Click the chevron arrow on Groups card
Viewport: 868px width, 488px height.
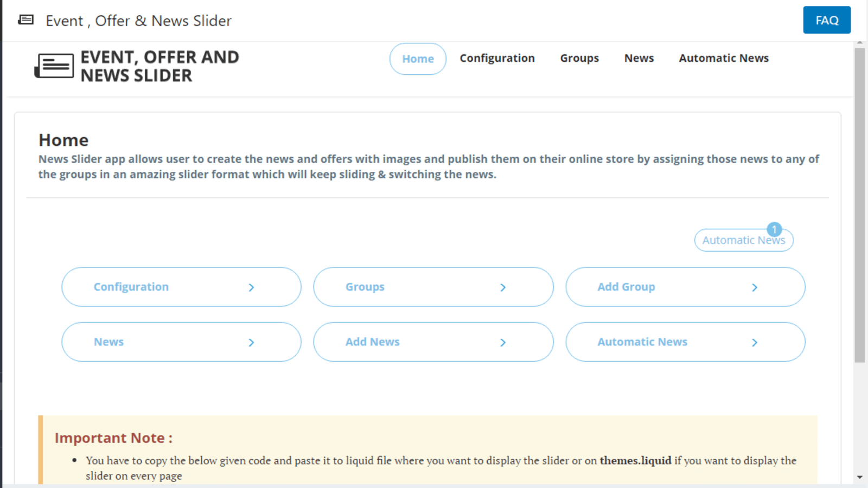[503, 287]
